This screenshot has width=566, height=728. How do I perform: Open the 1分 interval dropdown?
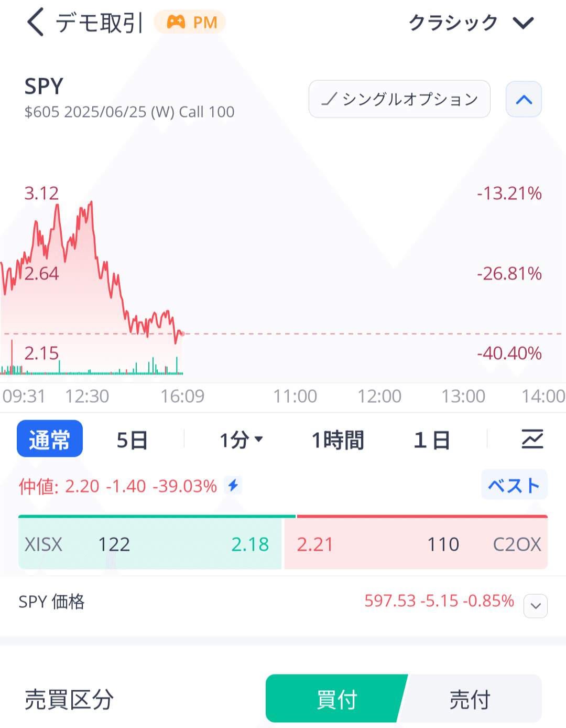click(x=242, y=439)
